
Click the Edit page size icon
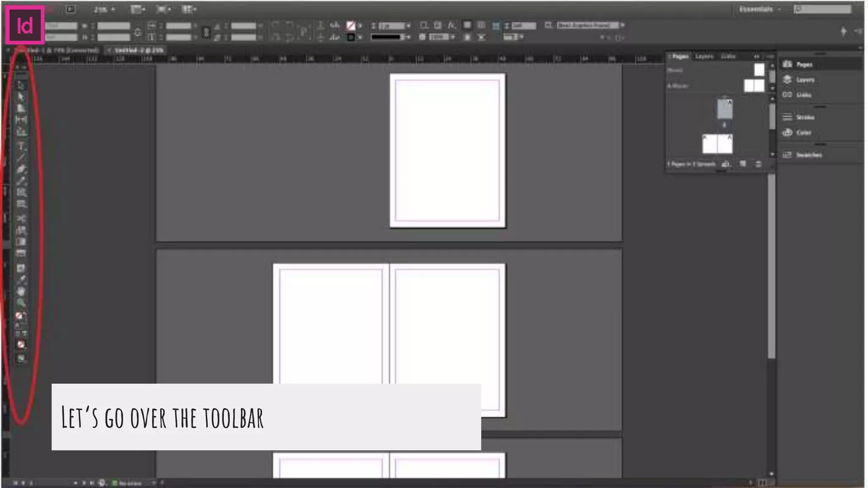click(x=726, y=164)
